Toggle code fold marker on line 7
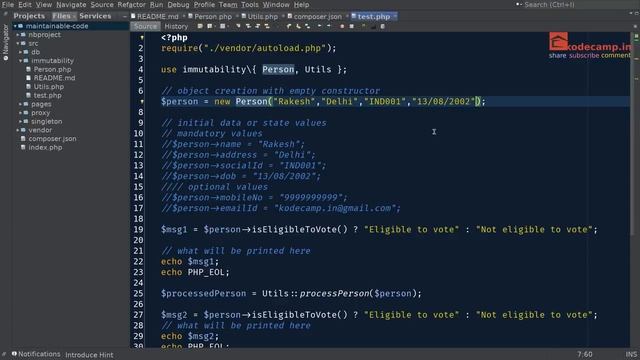The width and height of the screenshot is (640, 360). 142,101
